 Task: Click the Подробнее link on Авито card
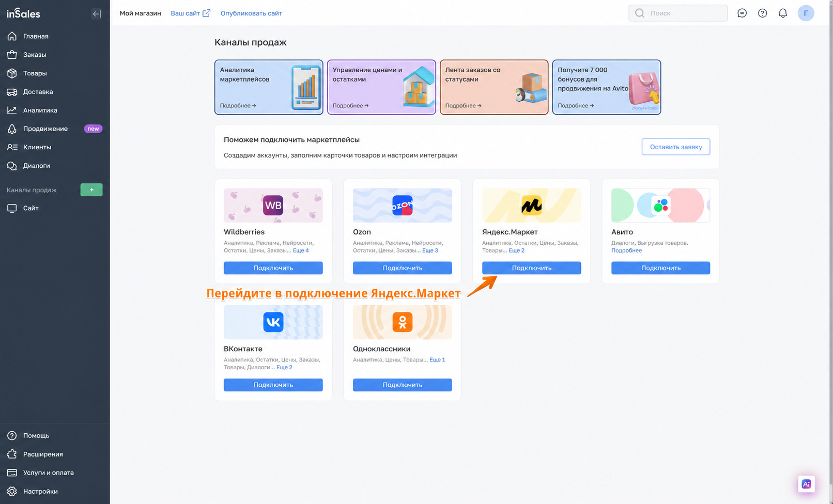[626, 250]
